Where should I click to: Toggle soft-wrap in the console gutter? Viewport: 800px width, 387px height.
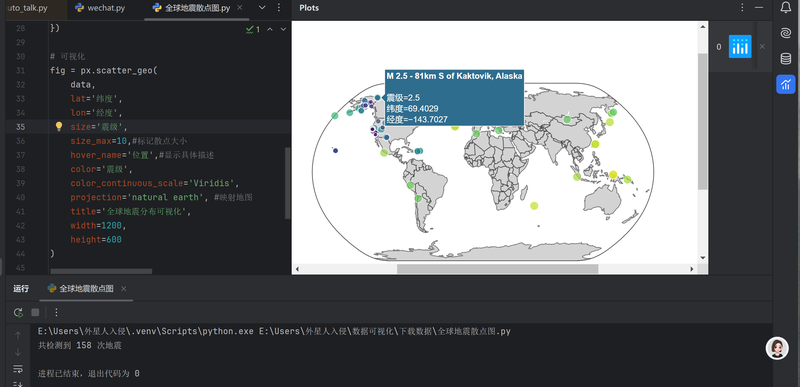click(18, 368)
